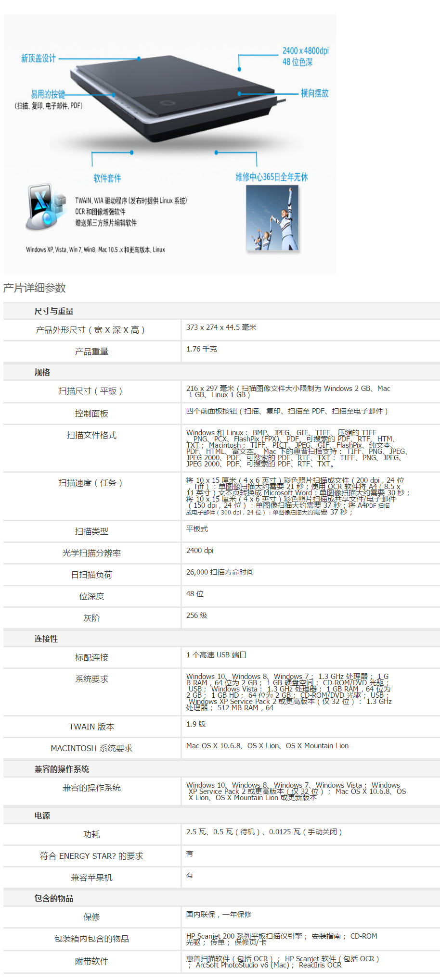Click the 横向摆放 callout label
Image resolution: width=440 pixels, height=980 pixels.
pyautogui.click(x=314, y=93)
